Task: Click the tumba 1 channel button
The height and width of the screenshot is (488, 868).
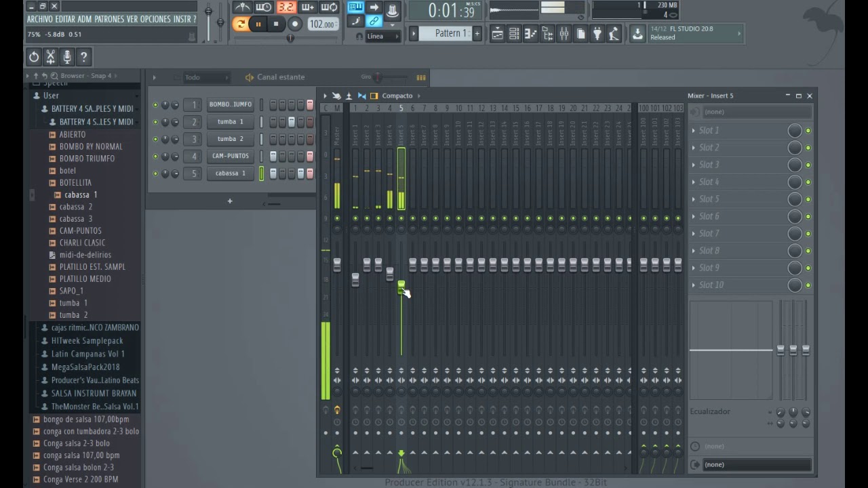Action: click(x=231, y=122)
